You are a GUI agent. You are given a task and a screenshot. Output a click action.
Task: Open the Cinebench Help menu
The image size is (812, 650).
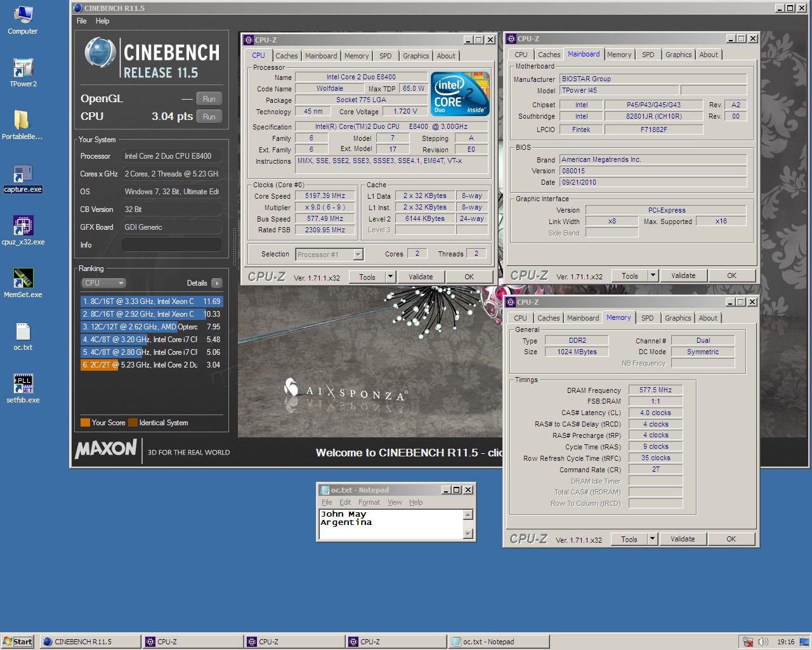point(102,21)
